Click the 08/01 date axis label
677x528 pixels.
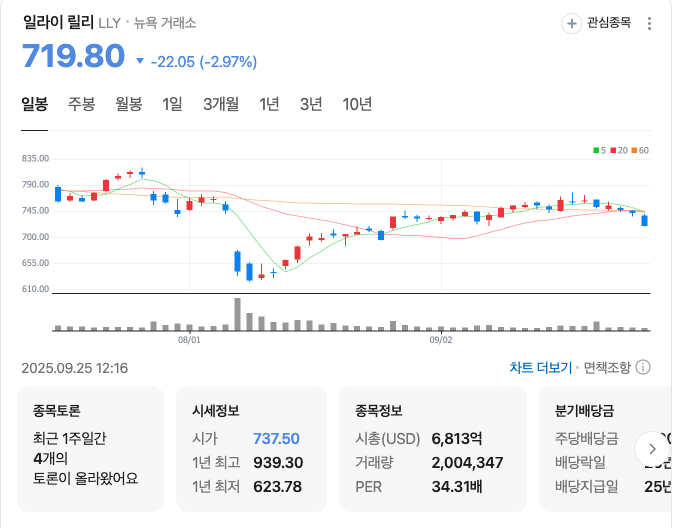(189, 340)
